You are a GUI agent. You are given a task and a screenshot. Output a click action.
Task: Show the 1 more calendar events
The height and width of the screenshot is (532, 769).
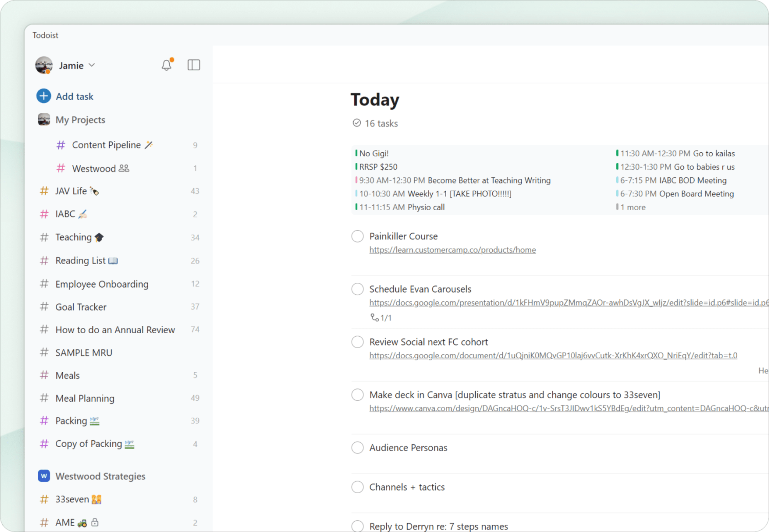tap(631, 207)
